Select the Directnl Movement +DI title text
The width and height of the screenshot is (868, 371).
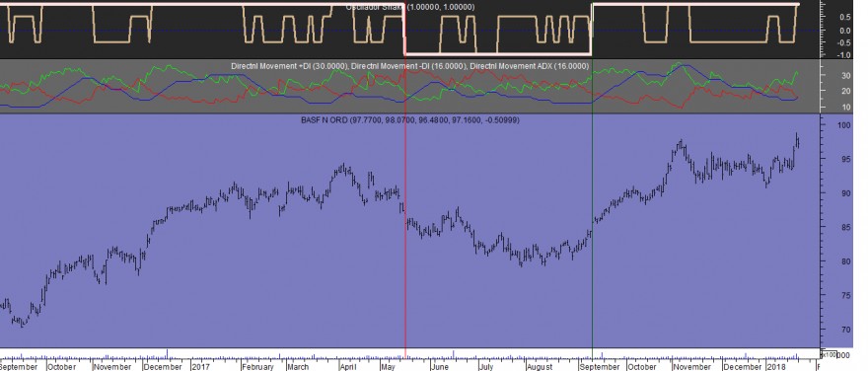pos(290,66)
